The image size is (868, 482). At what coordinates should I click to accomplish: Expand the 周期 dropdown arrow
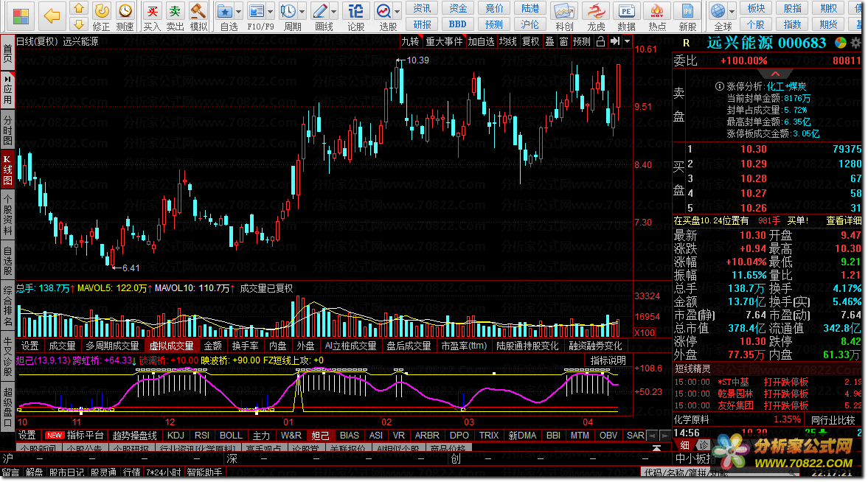(302, 12)
